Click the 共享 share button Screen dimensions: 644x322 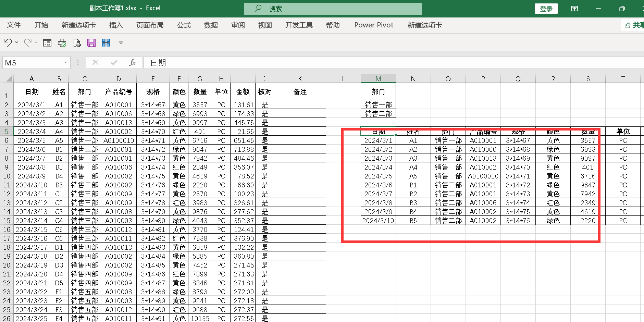pos(634,25)
